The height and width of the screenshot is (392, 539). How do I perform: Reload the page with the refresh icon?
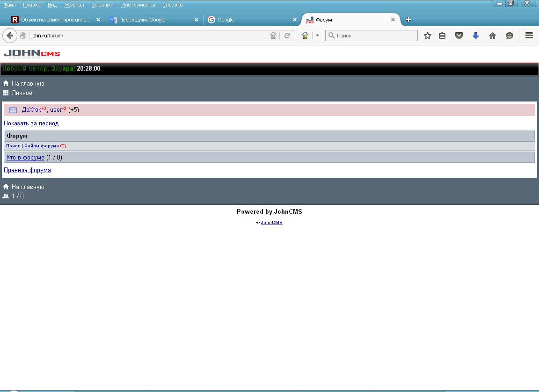click(x=287, y=36)
